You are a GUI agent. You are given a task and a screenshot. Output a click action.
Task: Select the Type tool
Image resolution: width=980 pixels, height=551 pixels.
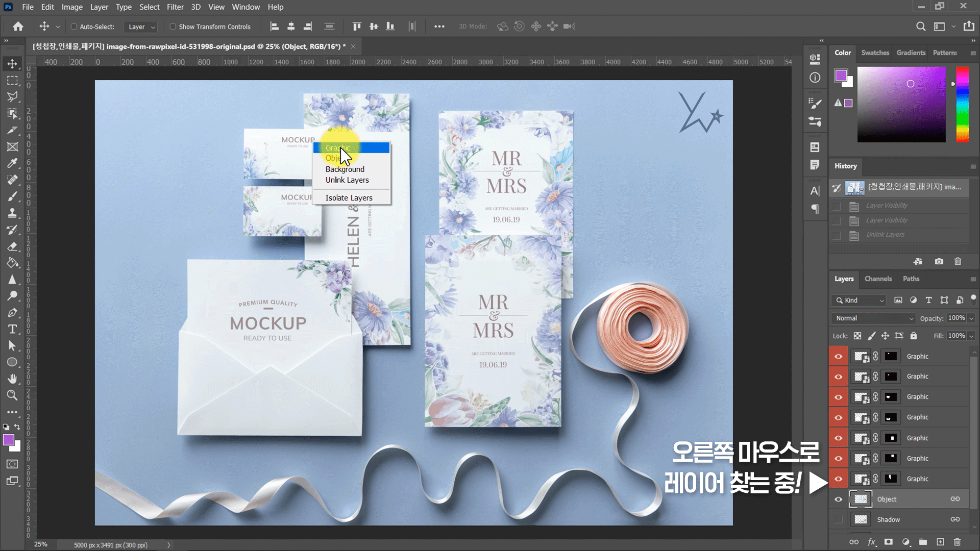tap(12, 329)
